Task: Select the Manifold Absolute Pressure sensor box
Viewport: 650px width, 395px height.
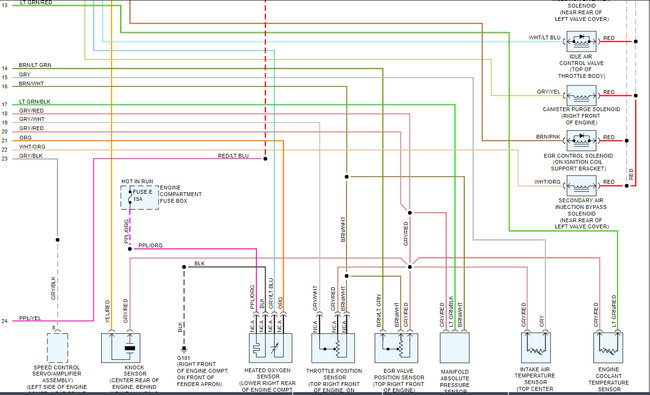Action: click(x=454, y=348)
